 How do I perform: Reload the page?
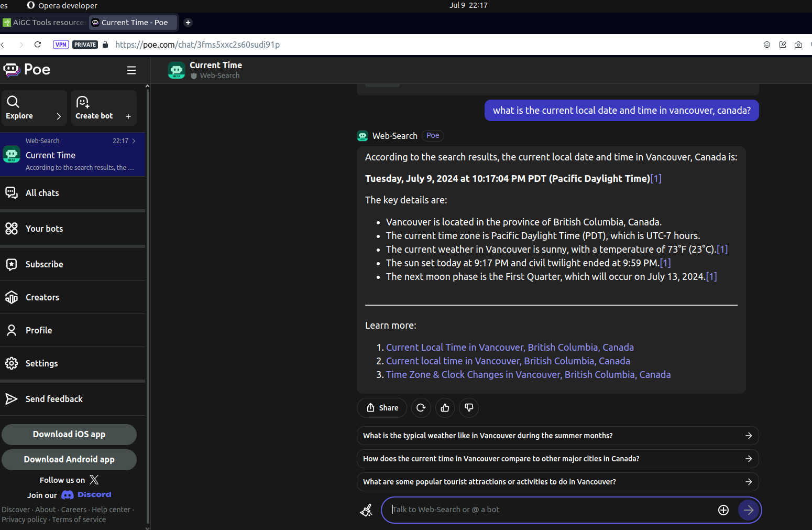[38, 45]
